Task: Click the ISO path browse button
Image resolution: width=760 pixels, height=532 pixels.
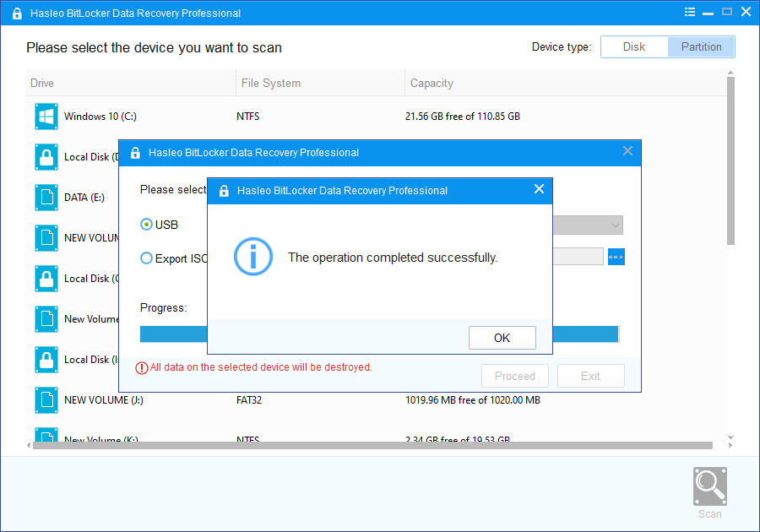Action: pos(616,257)
